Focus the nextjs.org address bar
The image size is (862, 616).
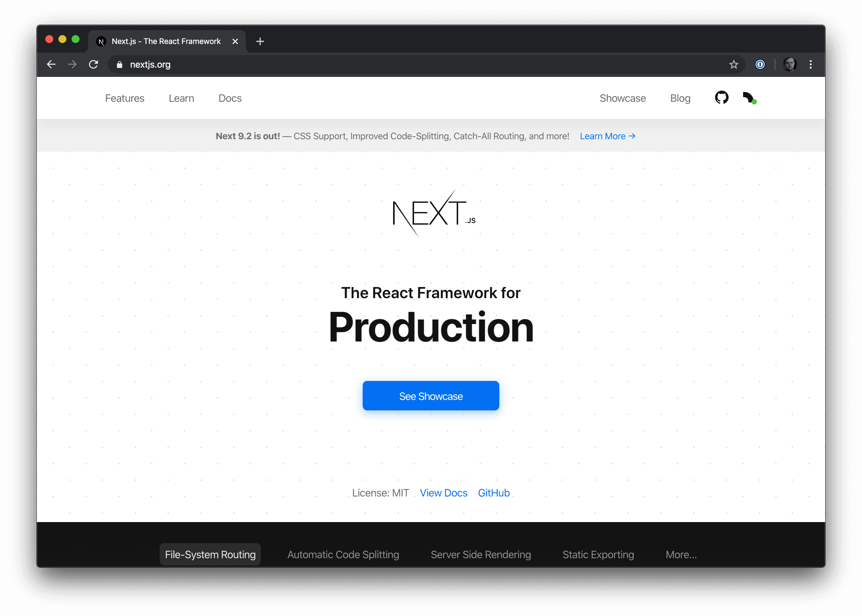point(417,64)
